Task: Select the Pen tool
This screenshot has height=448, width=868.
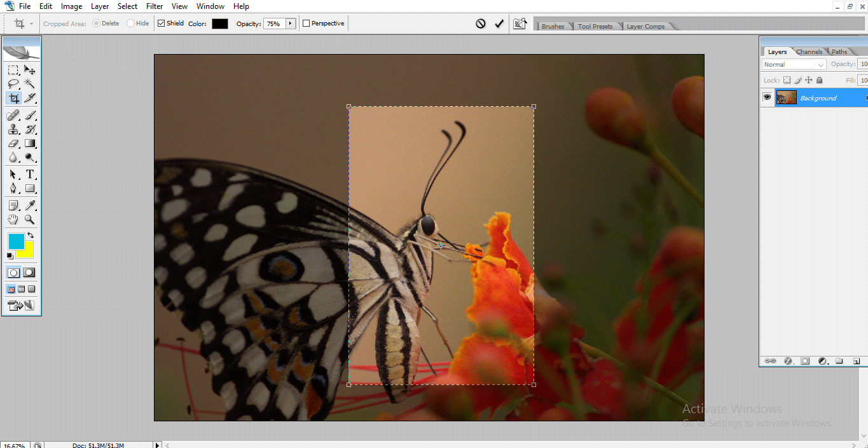Action: click(x=13, y=189)
